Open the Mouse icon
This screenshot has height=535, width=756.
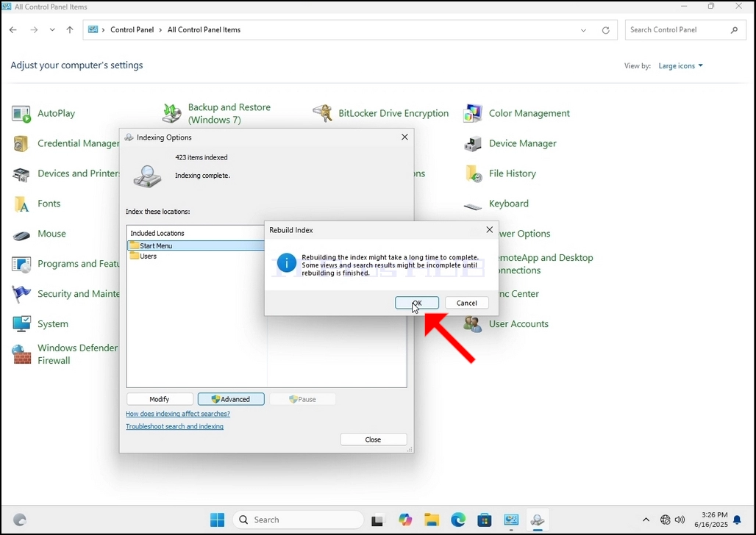tap(21, 235)
